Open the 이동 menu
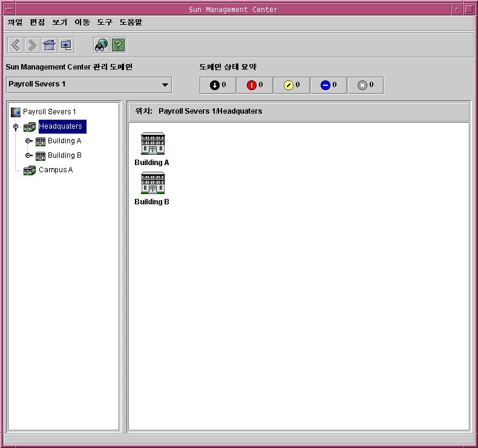 tap(82, 22)
